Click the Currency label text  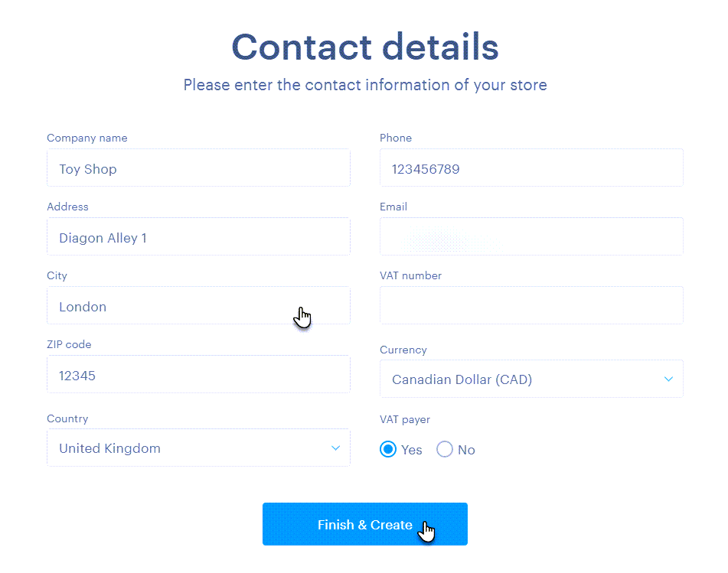click(x=403, y=350)
